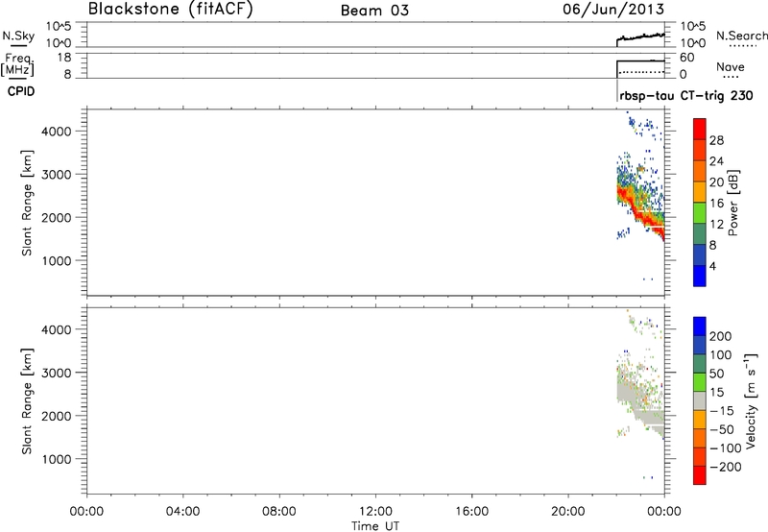Click '4000' tick of the power panel
Image resolution: width=768 pixels, height=532 pixels.
pyautogui.click(x=57, y=132)
